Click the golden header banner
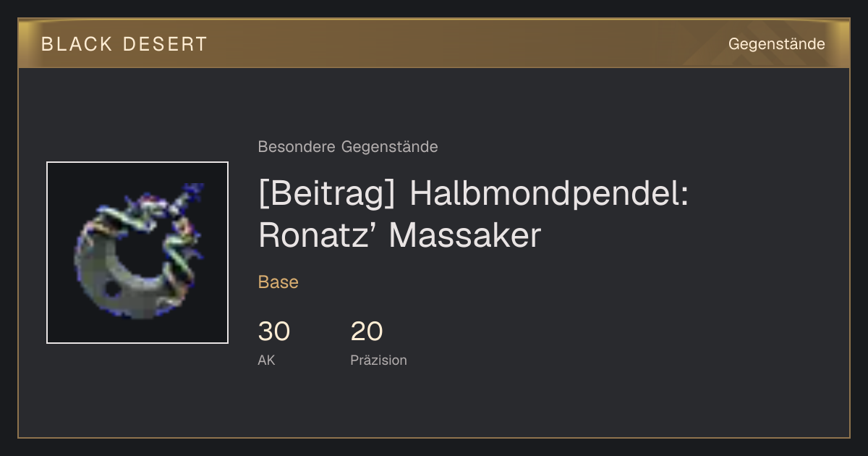868x456 pixels. pyautogui.click(x=434, y=43)
